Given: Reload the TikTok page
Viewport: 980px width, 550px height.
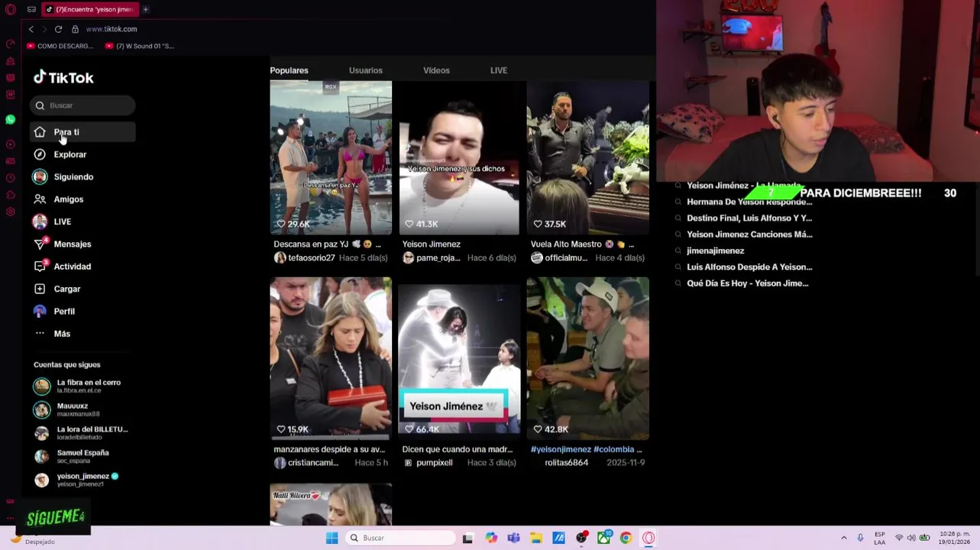Looking at the screenshot, I should tap(58, 29).
